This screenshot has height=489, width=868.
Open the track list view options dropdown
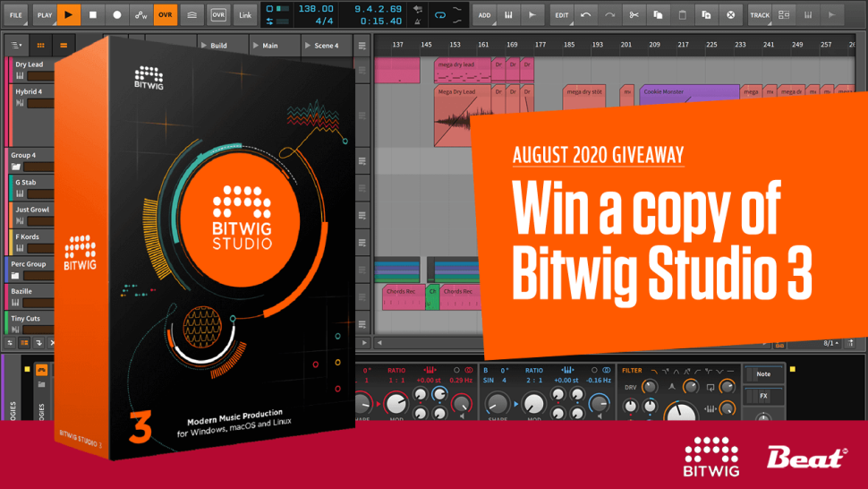(17, 46)
